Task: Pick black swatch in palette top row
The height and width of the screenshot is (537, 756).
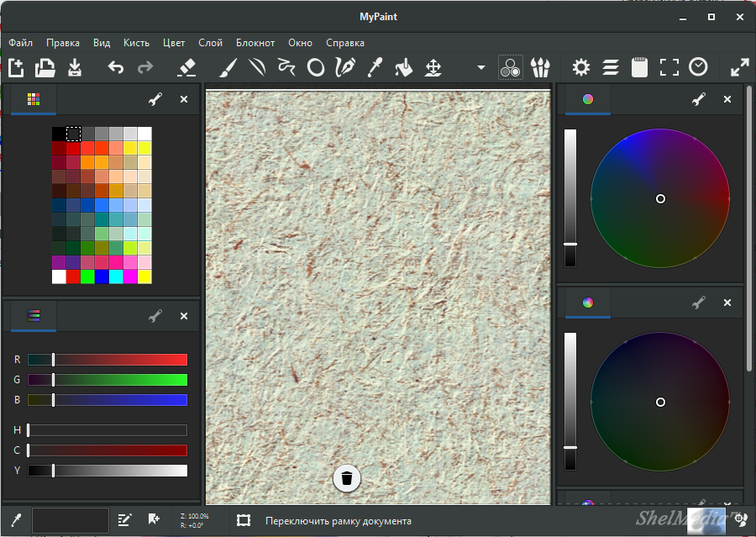Action: coord(59,134)
